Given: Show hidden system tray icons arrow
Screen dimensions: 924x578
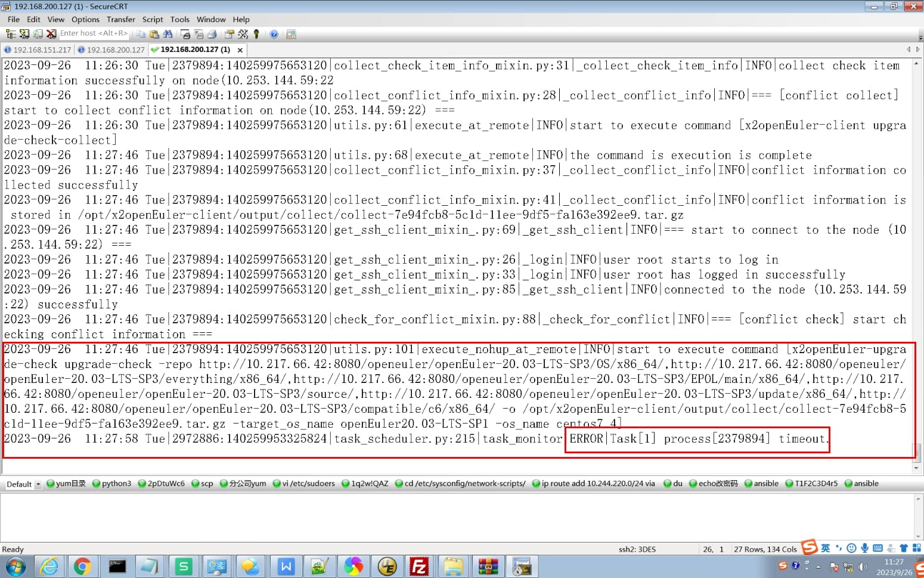Looking at the screenshot, I should pyautogui.click(x=818, y=566).
